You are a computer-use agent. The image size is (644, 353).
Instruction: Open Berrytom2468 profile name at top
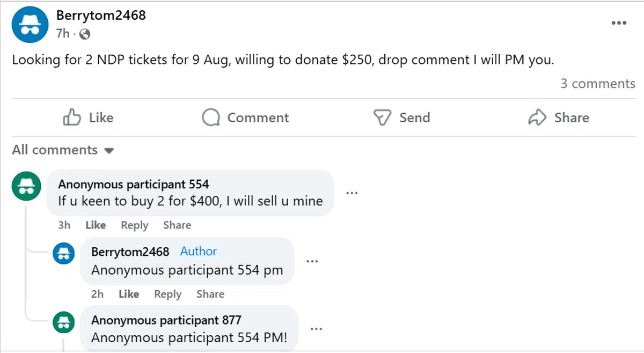coord(101,15)
